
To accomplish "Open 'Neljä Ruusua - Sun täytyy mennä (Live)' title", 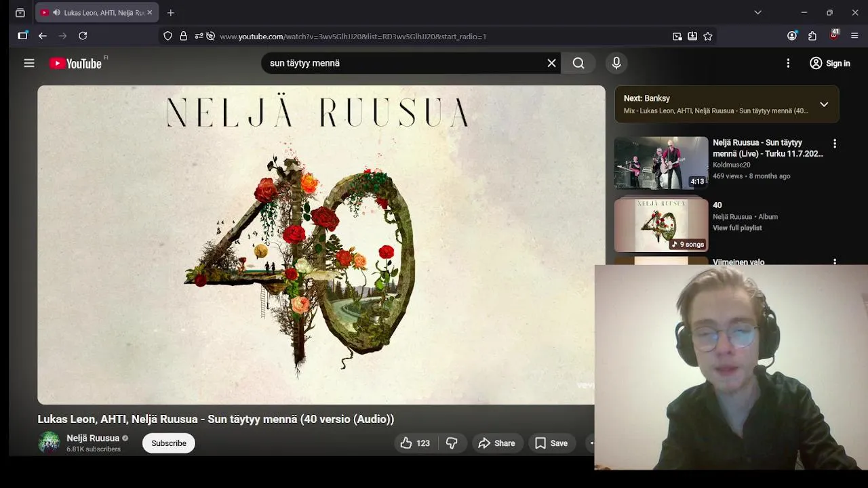I will point(768,148).
